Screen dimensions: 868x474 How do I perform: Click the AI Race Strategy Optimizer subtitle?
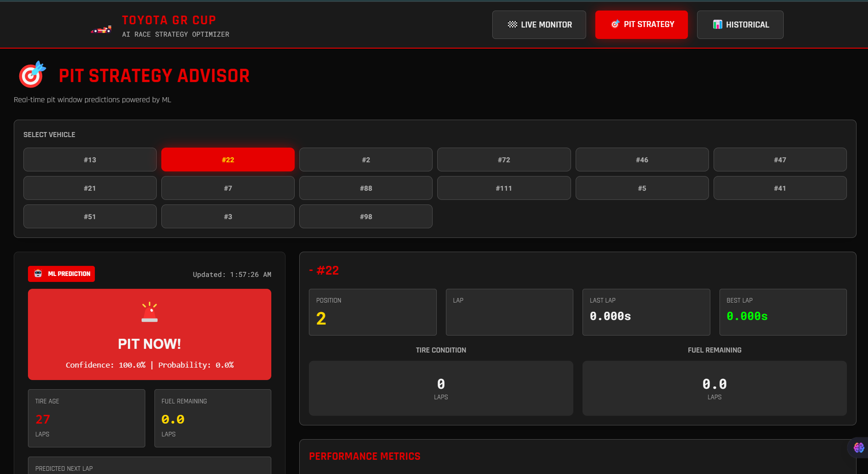[176, 34]
